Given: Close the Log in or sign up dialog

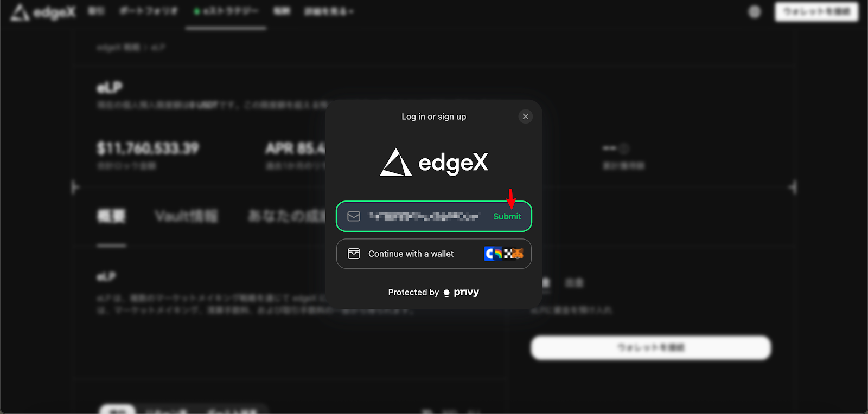Looking at the screenshot, I should [525, 117].
